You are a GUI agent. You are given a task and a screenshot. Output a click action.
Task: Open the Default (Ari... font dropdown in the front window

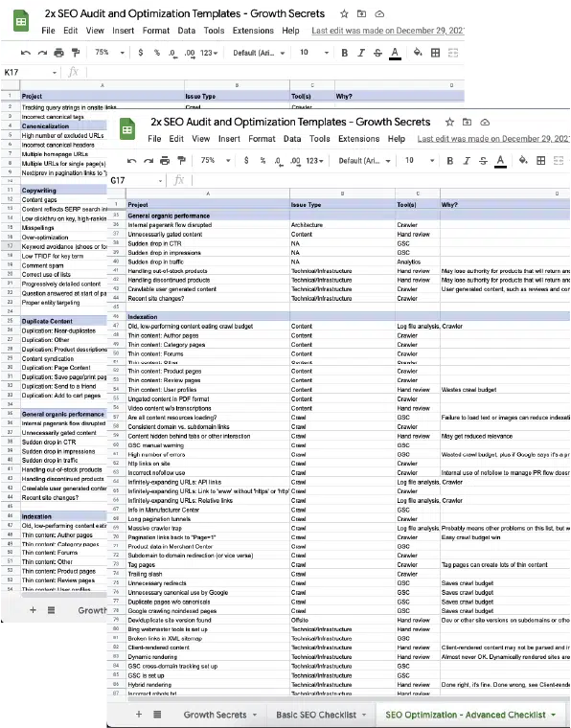(x=364, y=161)
